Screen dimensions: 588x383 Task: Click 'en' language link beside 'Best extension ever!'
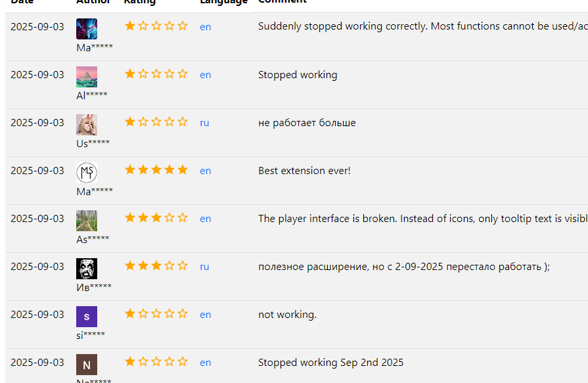click(206, 171)
